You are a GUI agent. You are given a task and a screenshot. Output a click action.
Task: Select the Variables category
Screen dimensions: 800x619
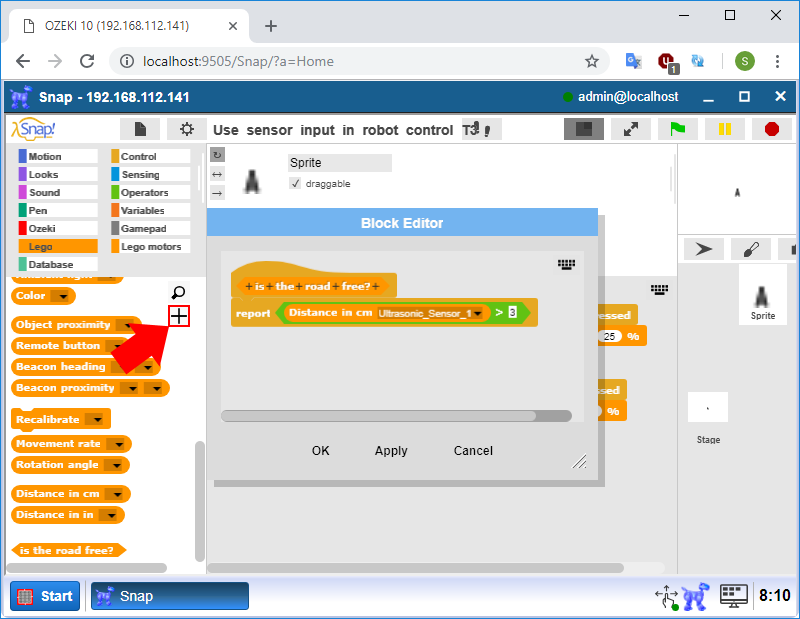[x=151, y=210]
